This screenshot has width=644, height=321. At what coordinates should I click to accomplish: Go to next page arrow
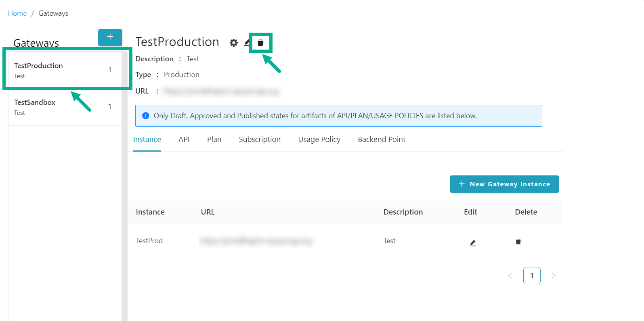pos(554,276)
